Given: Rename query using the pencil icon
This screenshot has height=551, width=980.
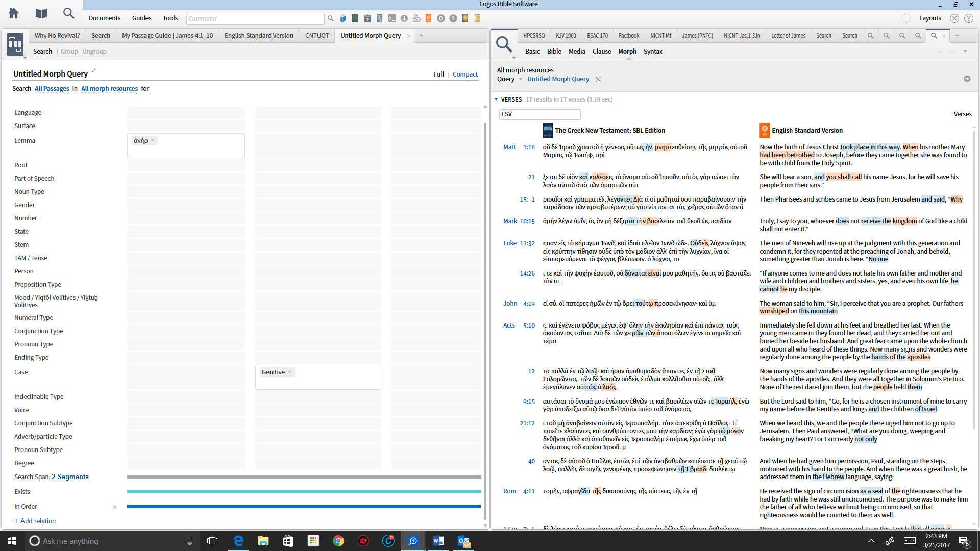Looking at the screenshot, I should click(x=94, y=71).
